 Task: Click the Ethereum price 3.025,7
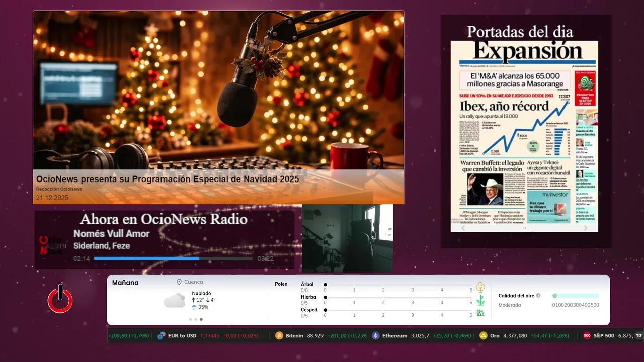coord(420,335)
